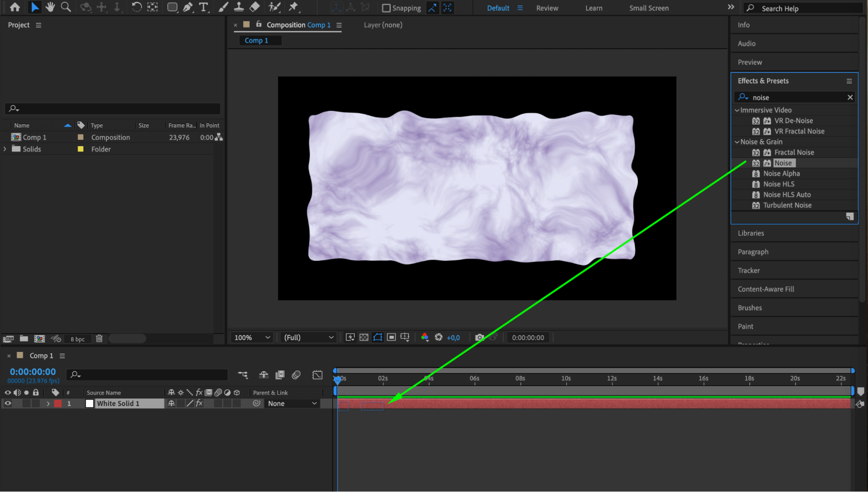Screen dimensions: 868x492
Task: Open the Content-Aware Fill panel
Action: pos(766,289)
